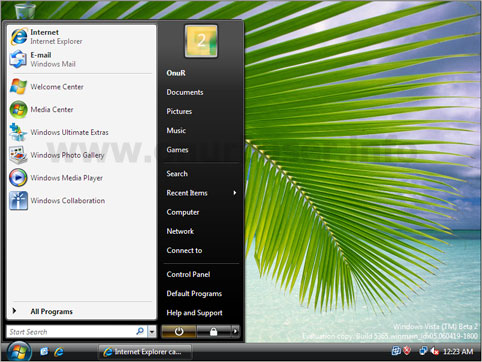Select Connect to in Start menu
Image resolution: width=482 pixels, height=362 pixels.
tap(184, 250)
